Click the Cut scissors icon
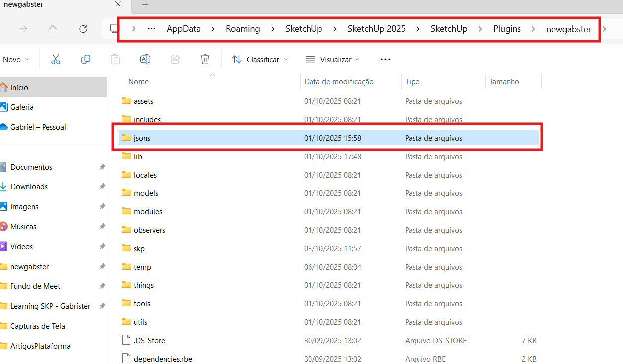 point(55,59)
